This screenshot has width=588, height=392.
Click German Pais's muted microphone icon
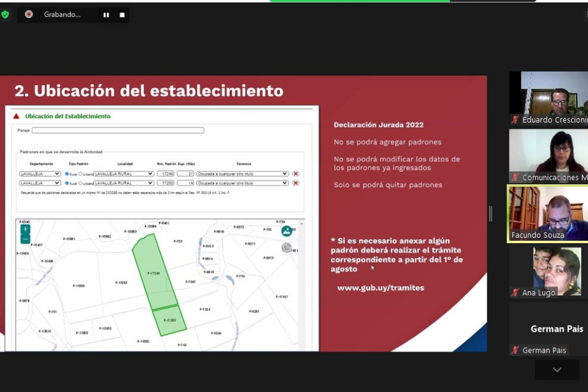515,350
